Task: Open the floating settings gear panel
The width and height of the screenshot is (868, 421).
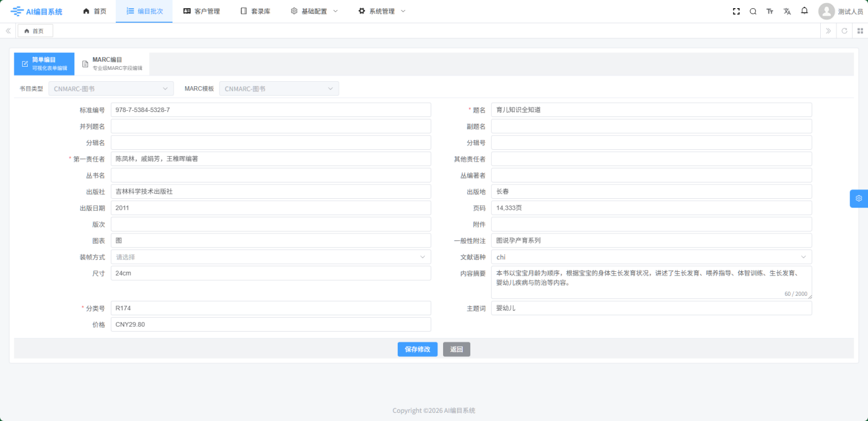Action: [x=859, y=198]
